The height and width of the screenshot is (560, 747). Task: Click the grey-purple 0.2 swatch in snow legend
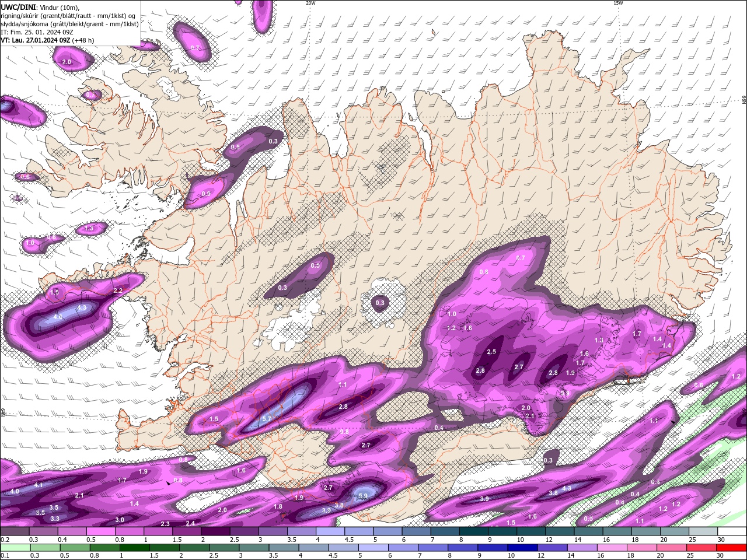point(15,531)
